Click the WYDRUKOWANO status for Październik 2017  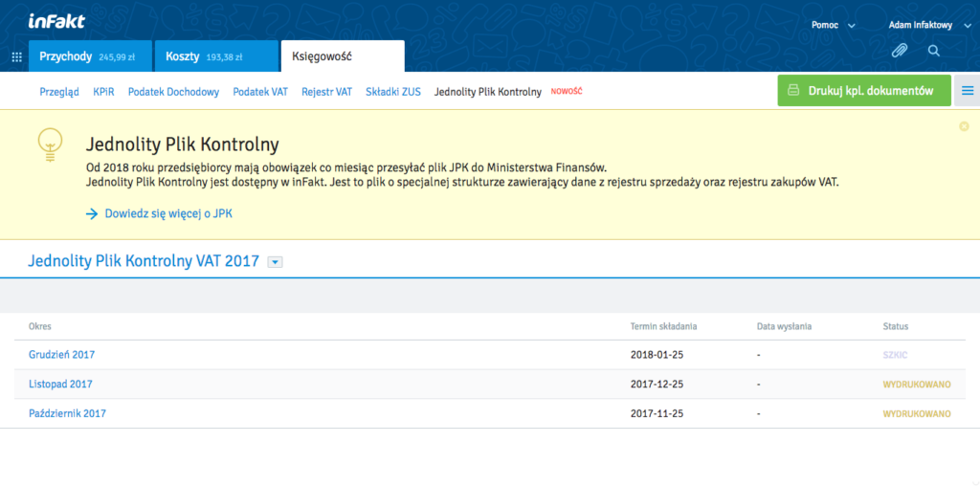click(x=917, y=413)
